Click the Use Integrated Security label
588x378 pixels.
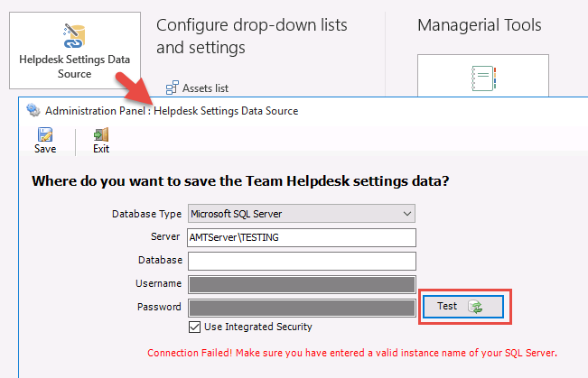click(257, 327)
